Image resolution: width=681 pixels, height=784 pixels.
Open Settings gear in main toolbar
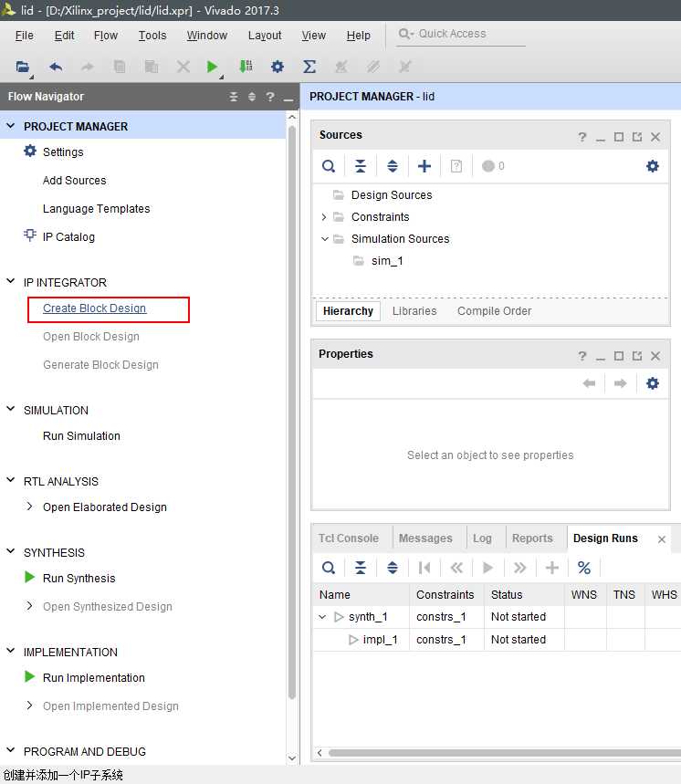click(x=278, y=67)
